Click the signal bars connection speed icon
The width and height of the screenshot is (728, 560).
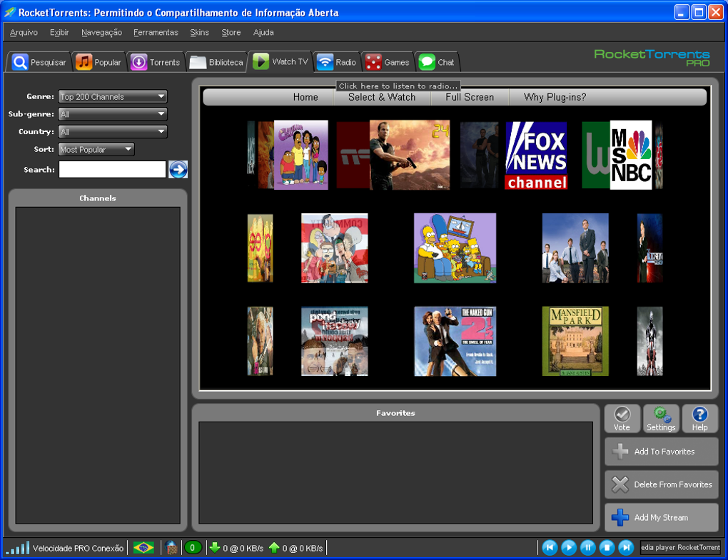coord(18,548)
